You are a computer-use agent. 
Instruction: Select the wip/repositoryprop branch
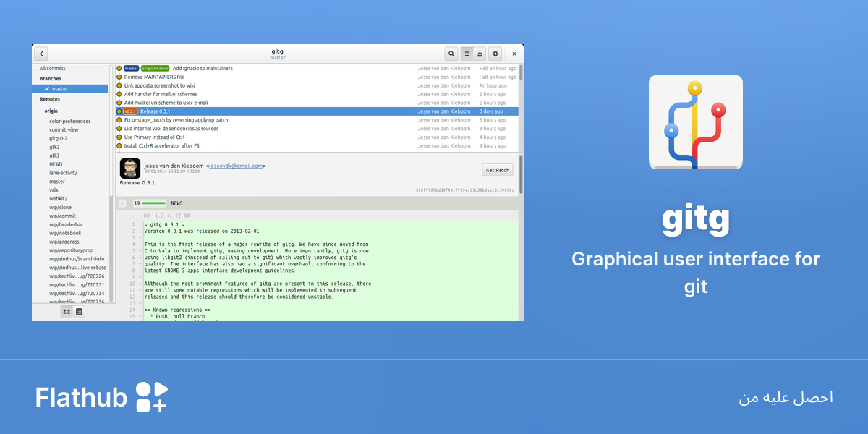[x=71, y=250]
